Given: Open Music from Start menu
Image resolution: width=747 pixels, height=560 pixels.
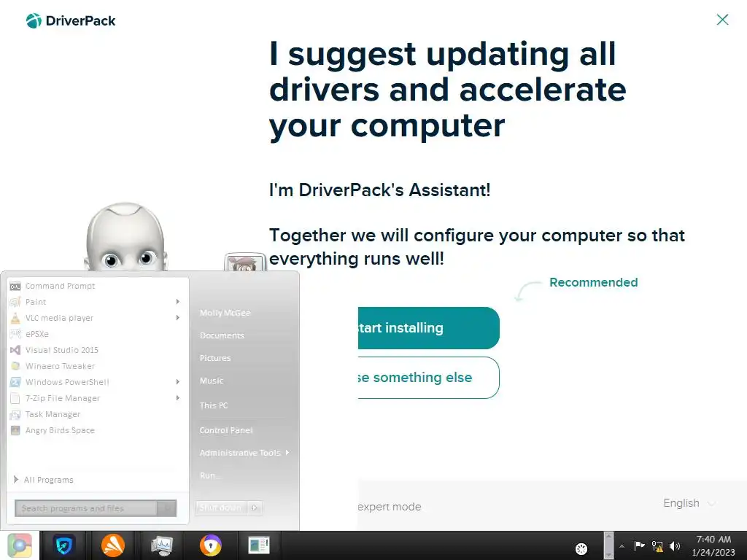Looking at the screenshot, I should [x=212, y=381].
